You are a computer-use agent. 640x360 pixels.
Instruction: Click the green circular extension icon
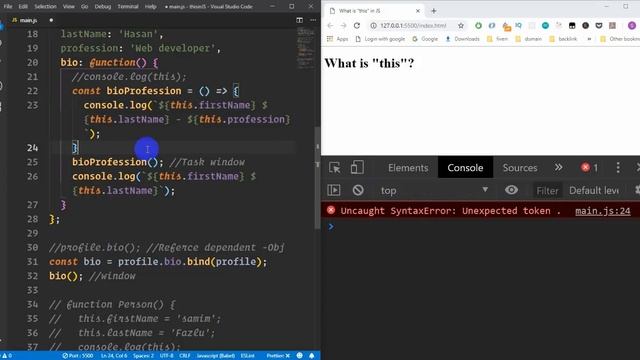click(478, 26)
